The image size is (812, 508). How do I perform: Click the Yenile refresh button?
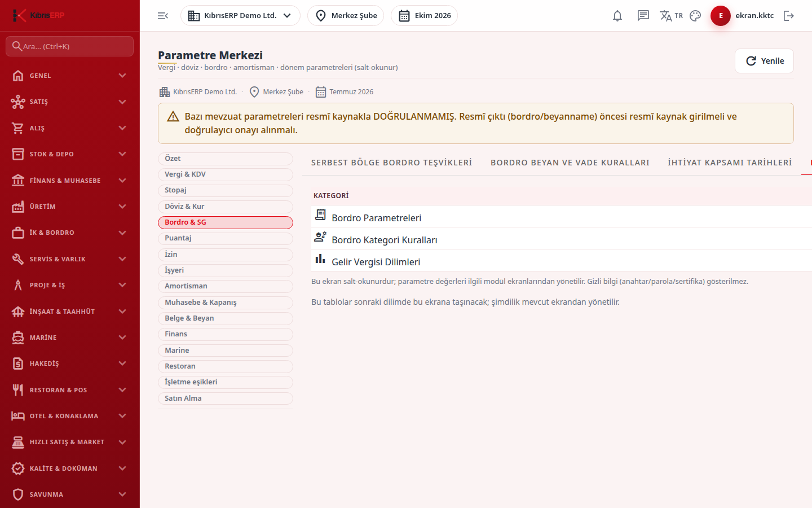pos(764,61)
